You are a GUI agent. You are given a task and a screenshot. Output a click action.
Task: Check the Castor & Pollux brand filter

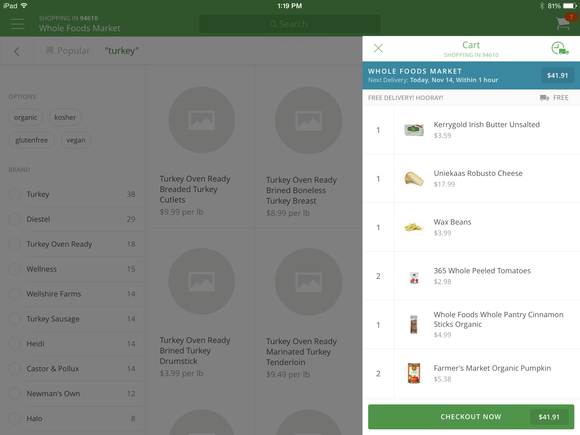15,369
